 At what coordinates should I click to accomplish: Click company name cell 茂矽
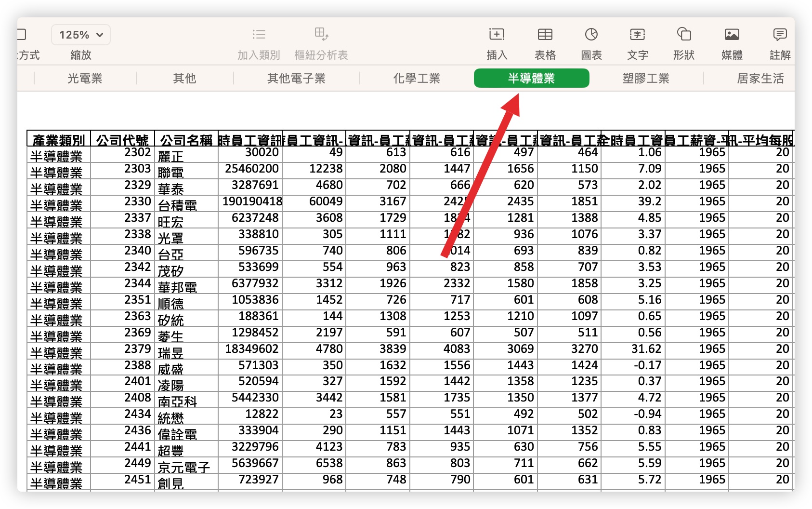[186, 269]
